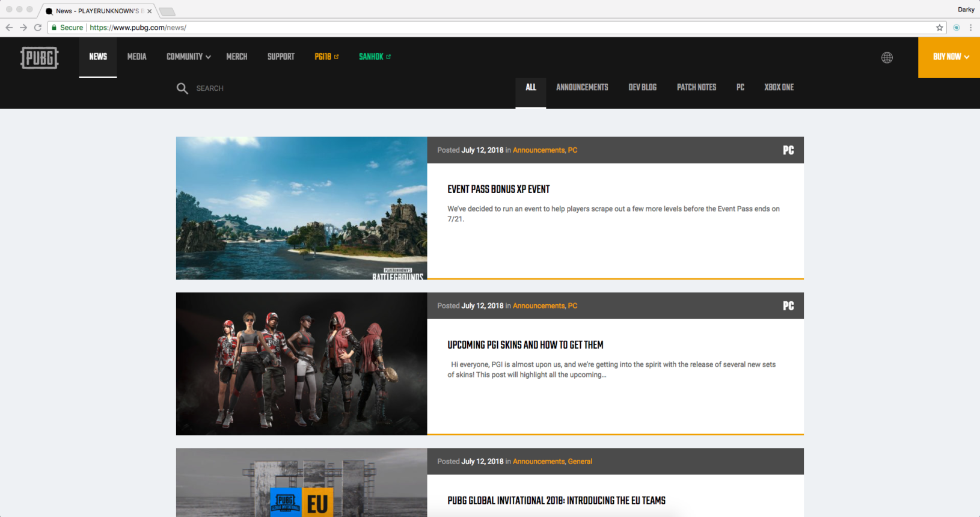
Task: Click PC badge on Event Pass post
Action: (788, 150)
